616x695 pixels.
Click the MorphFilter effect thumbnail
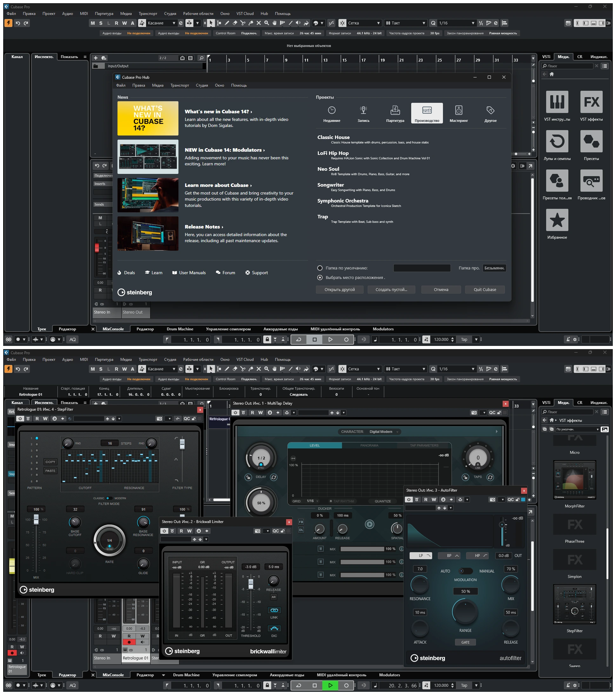[x=574, y=480]
